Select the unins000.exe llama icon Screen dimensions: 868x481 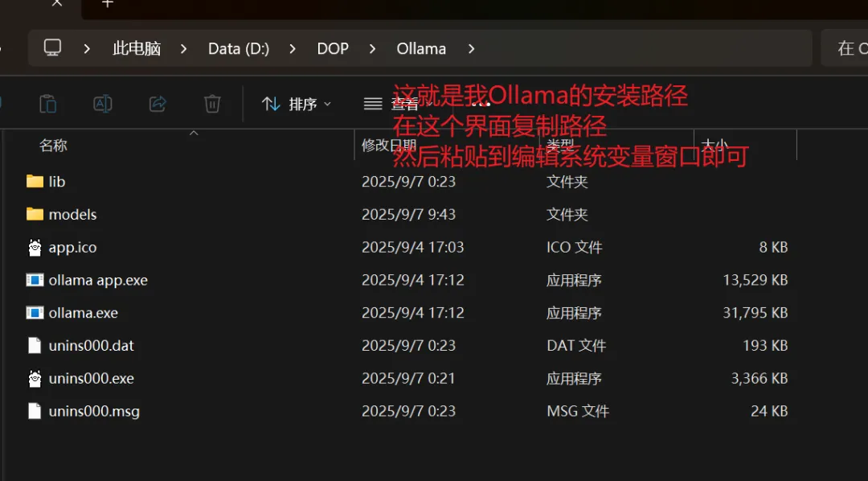(35, 379)
